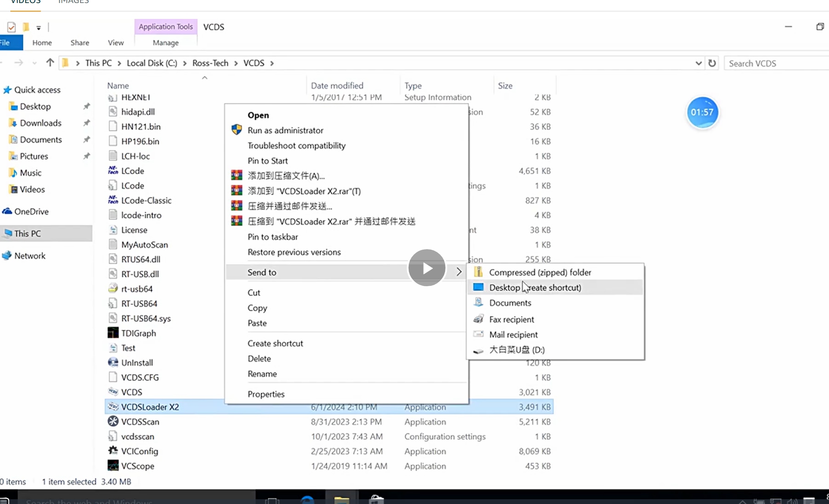Open the Manage tab under Application Tools
Screen dimensions: 829x504
(166, 43)
